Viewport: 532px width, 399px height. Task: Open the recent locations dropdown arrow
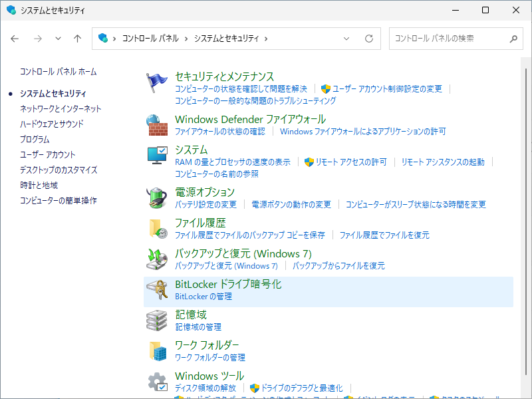[58, 39]
